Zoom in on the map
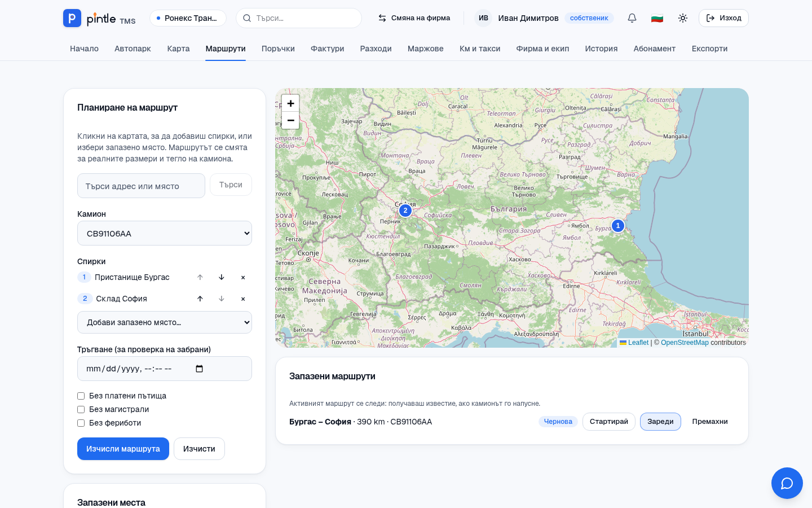Image resolution: width=812 pixels, height=508 pixels. (290, 103)
